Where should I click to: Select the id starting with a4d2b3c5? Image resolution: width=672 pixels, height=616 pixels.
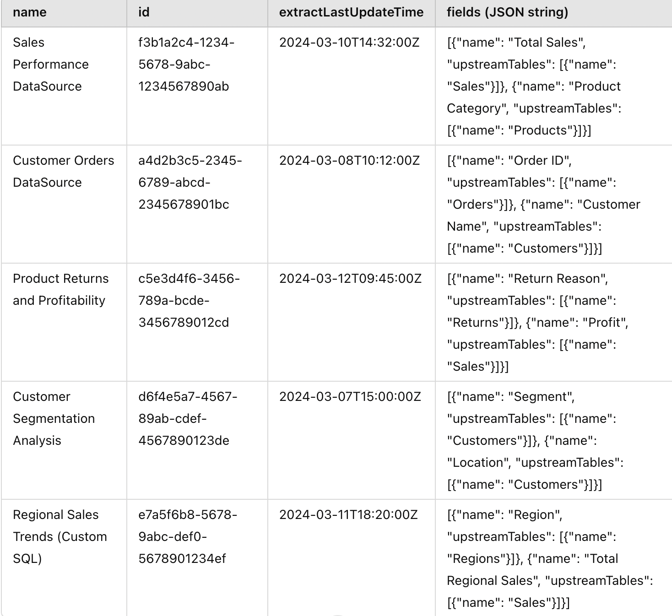click(x=190, y=183)
